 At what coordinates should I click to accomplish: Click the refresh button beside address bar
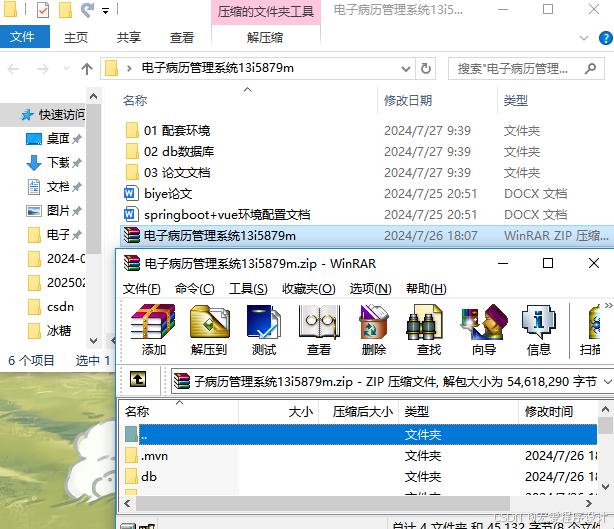click(426, 69)
